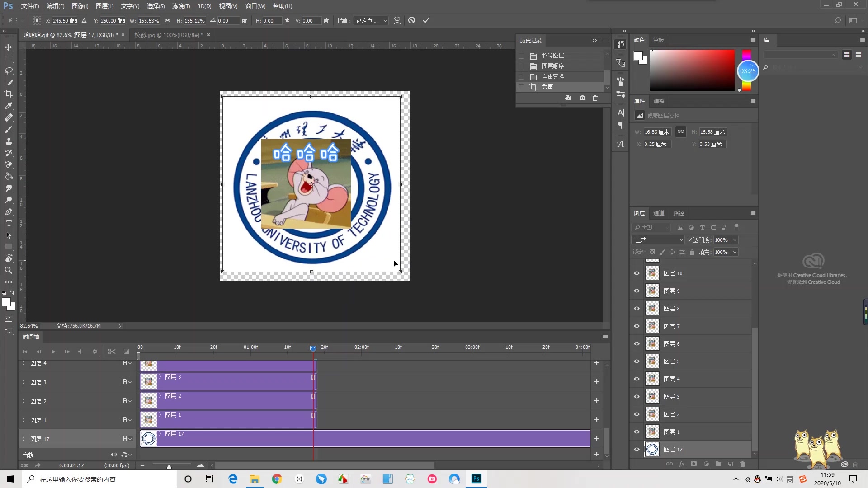The image size is (868, 488).
Task: Adjust timeline zoom slider
Action: pos(169,466)
